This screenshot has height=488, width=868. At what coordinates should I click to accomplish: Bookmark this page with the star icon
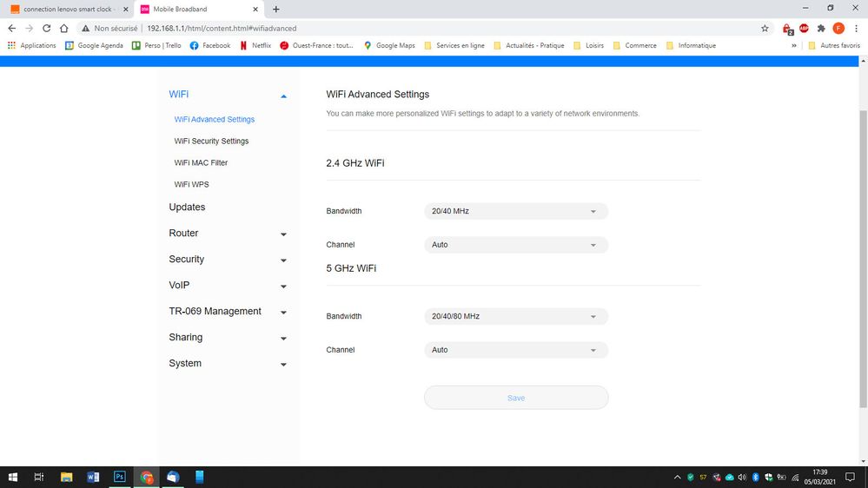click(765, 28)
